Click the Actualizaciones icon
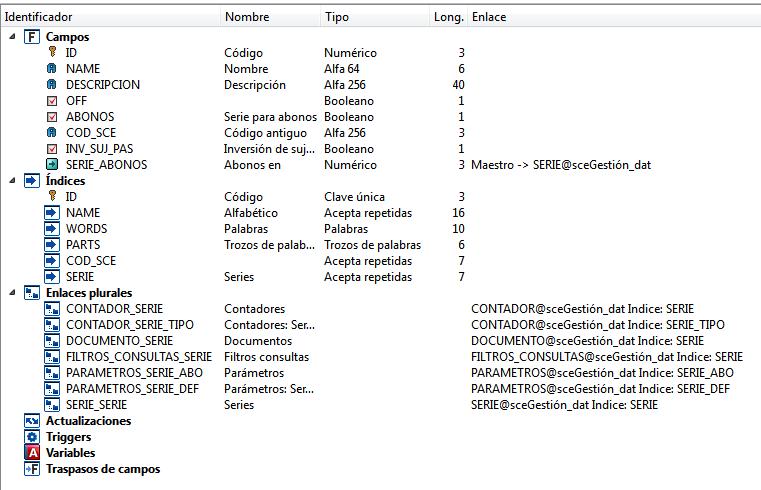 [31, 421]
